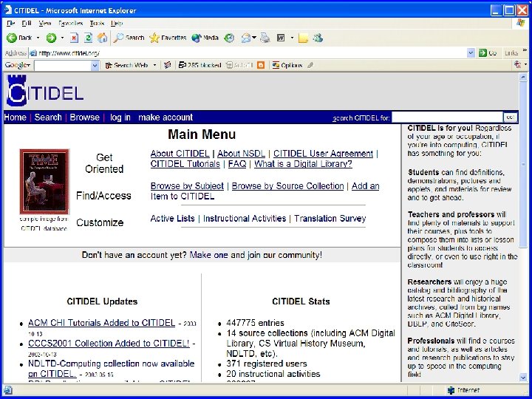Viewport: 532px width, 399px height.
Task: Open the About CITIDEL link
Action: coord(180,154)
